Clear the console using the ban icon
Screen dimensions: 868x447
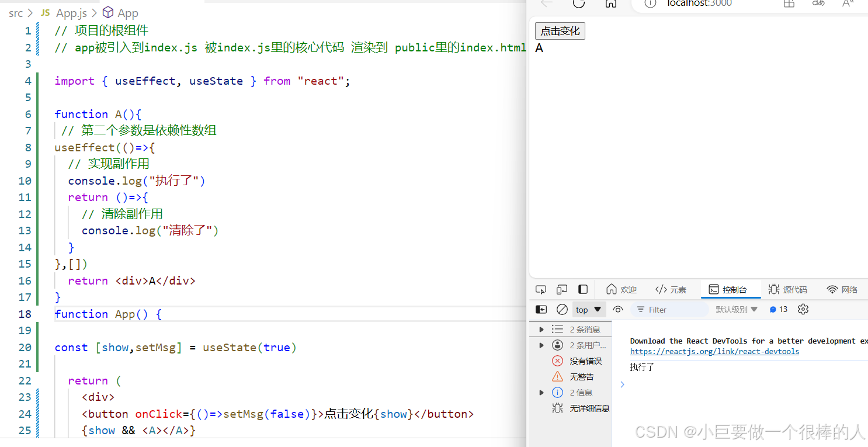(561, 309)
